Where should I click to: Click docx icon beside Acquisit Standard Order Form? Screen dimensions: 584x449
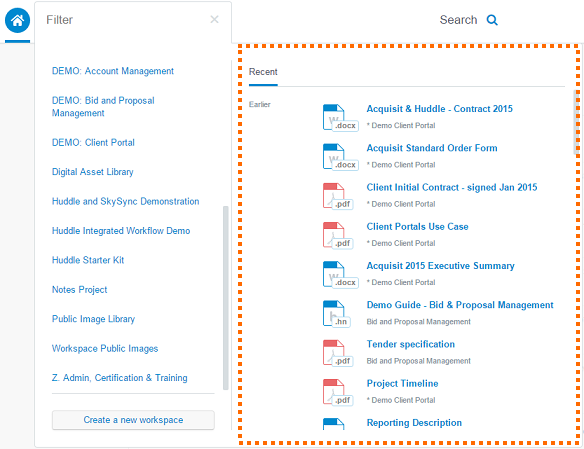[x=340, y=157]
